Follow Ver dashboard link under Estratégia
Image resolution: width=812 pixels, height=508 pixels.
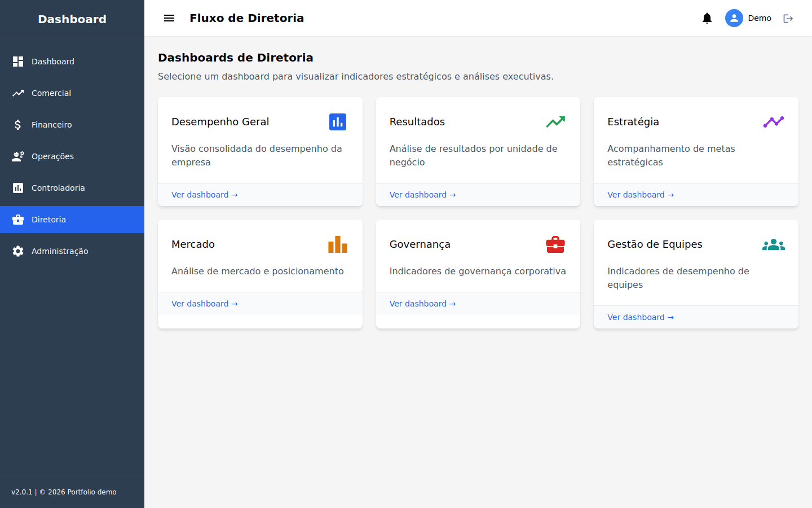pos(641,195)
